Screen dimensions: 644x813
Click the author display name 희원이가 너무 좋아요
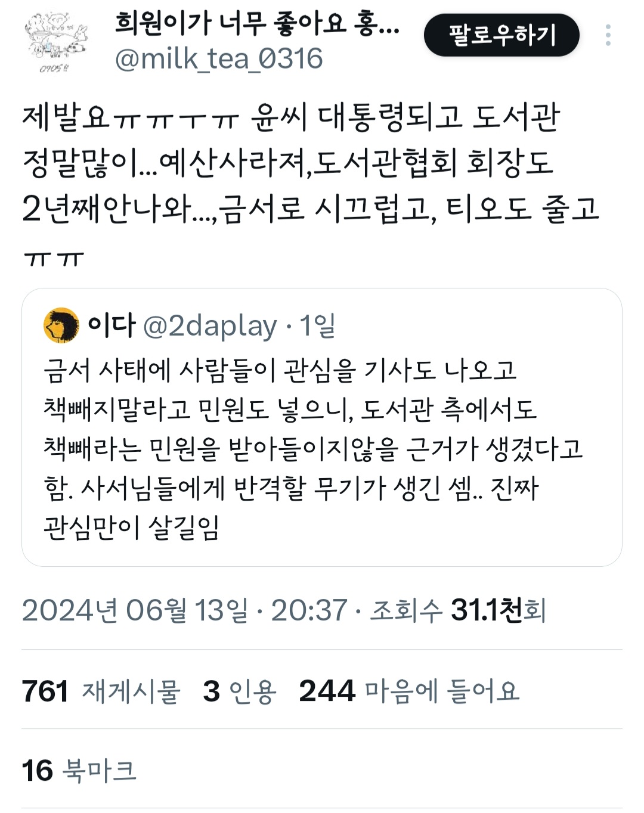(257, 23)
